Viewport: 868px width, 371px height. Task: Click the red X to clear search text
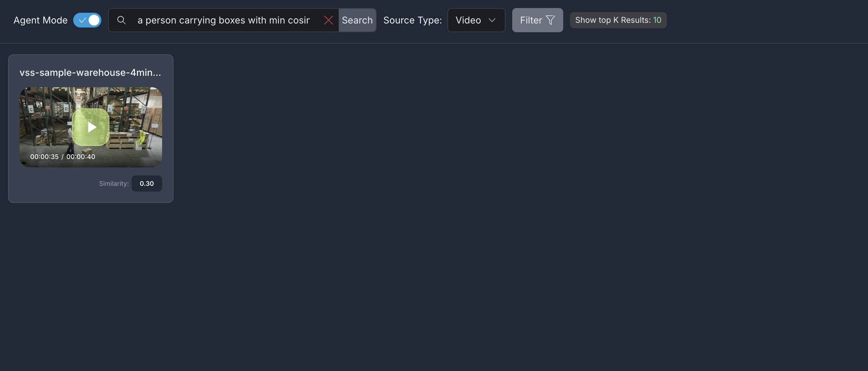click(329, 20)
